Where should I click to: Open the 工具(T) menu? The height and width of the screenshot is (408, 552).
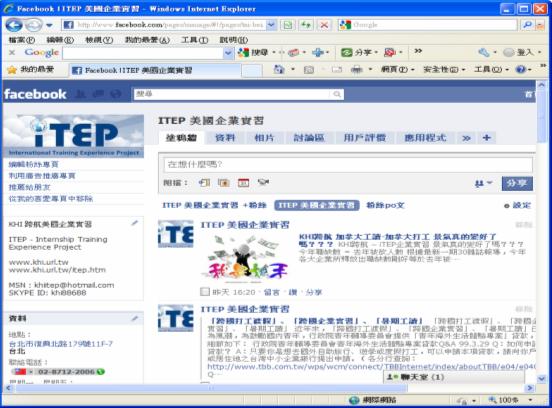coord(194,40)
